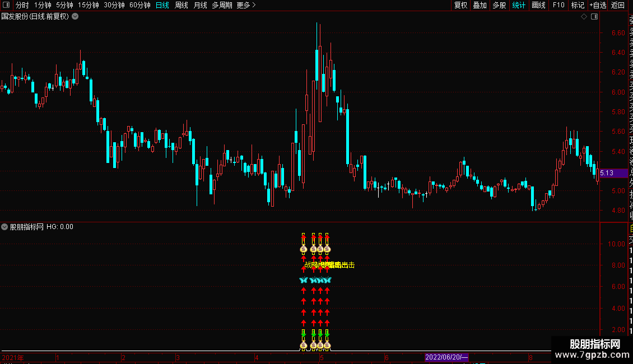Screen dimensions: 633x364
Task: Click the 10.00 indicator axis label
Action: tap(616, 244)
